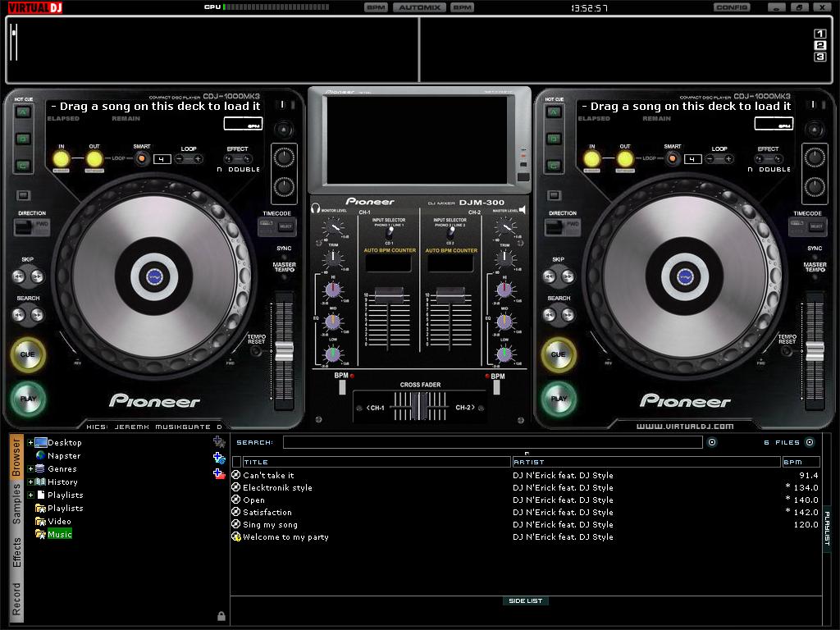840x630 pixels.
Task: Expand the History tree item
Action: pyautogui.click(x=30, y=482)
